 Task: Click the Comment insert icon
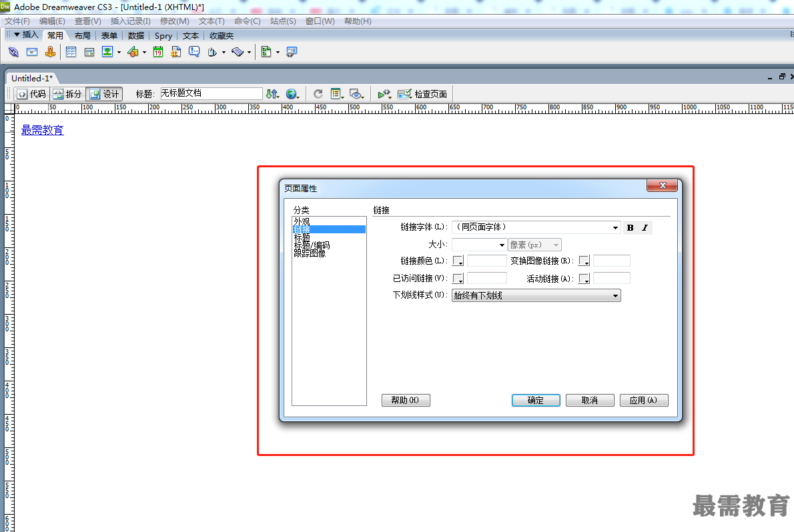pyautogui.click(x=194, y=51)
